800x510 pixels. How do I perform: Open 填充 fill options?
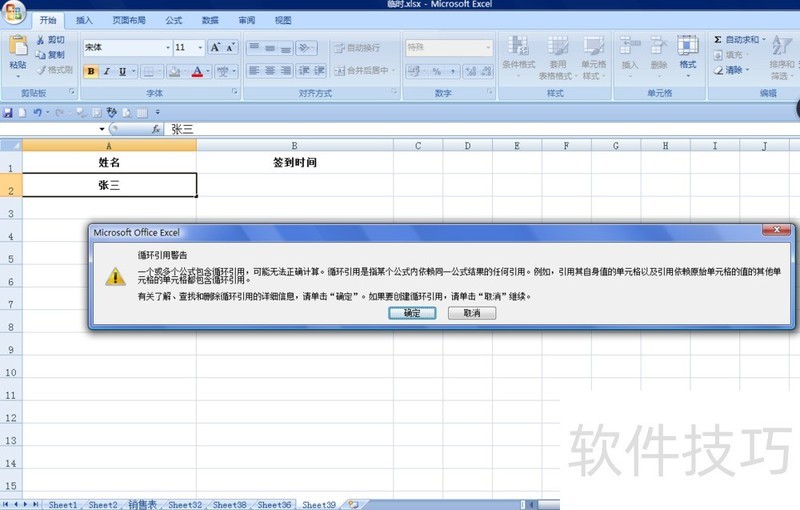pos(729,55)
